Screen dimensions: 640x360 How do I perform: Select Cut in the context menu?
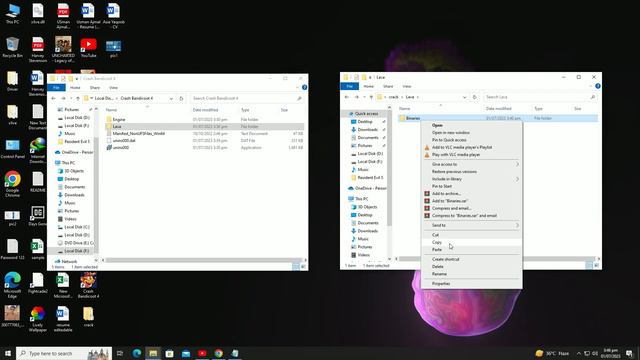coord(471,235)
